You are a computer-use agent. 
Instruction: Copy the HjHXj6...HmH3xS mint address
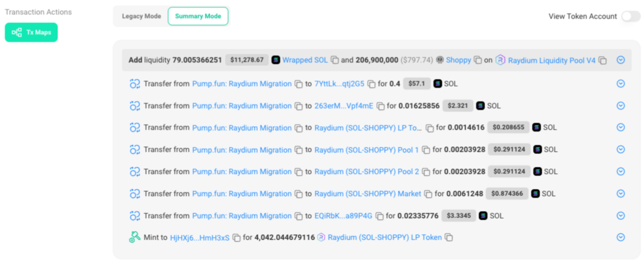236,237
